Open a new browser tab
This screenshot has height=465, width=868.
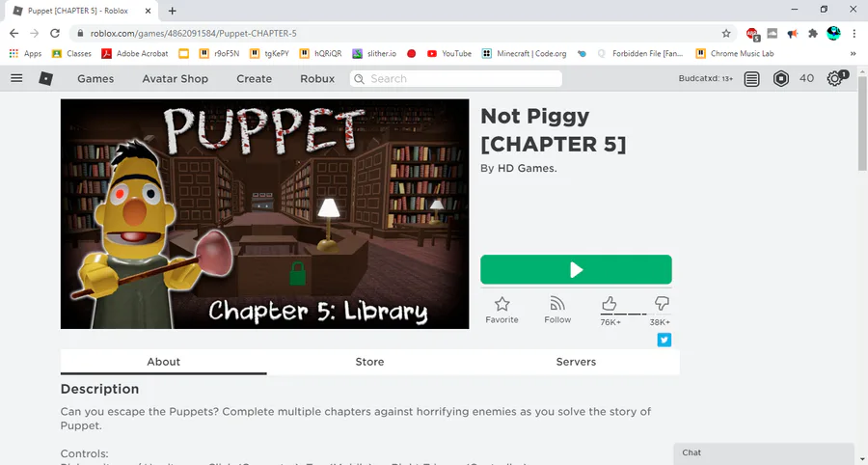pos(173,11)
